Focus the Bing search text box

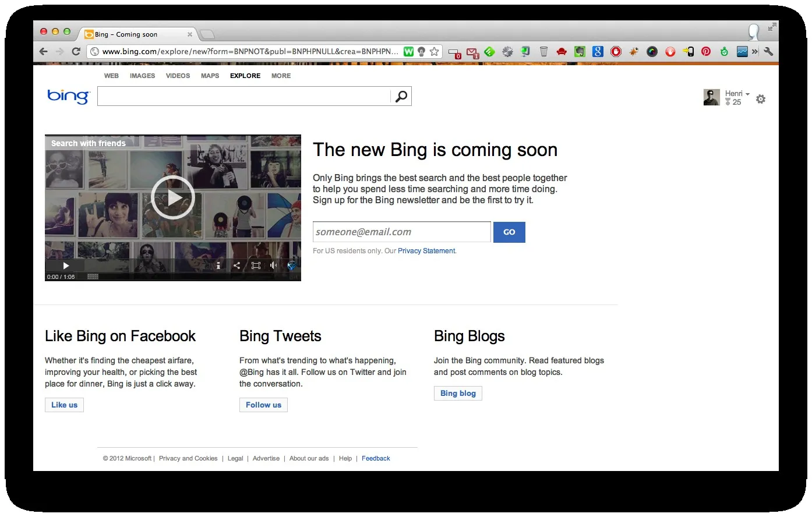[x=244, y=97]
